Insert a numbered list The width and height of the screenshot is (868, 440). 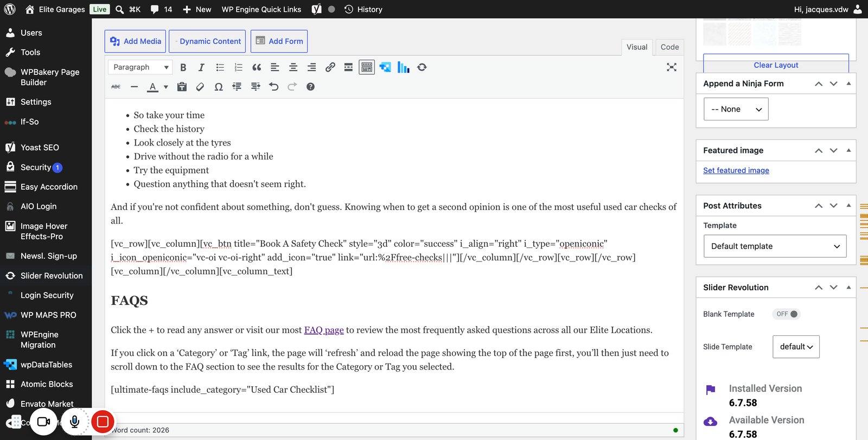pyautogui.click(x=238, y=67)
